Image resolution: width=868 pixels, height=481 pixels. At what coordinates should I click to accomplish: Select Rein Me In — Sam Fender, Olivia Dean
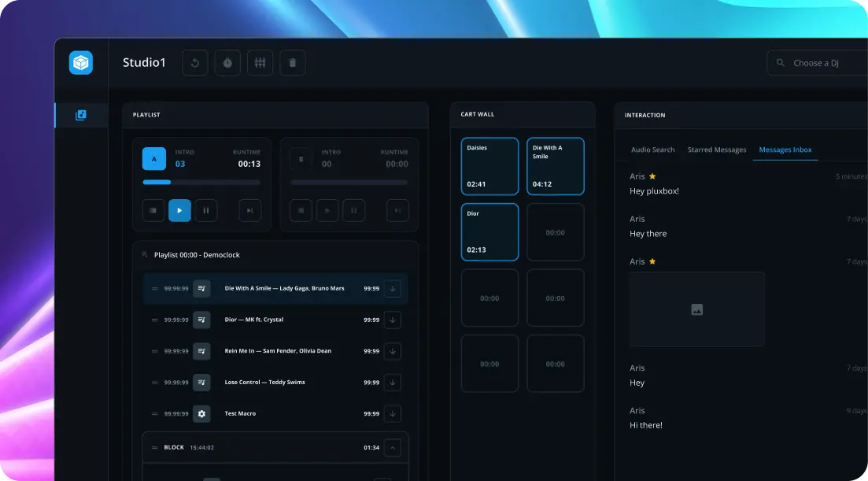click(x=278, y=351)
